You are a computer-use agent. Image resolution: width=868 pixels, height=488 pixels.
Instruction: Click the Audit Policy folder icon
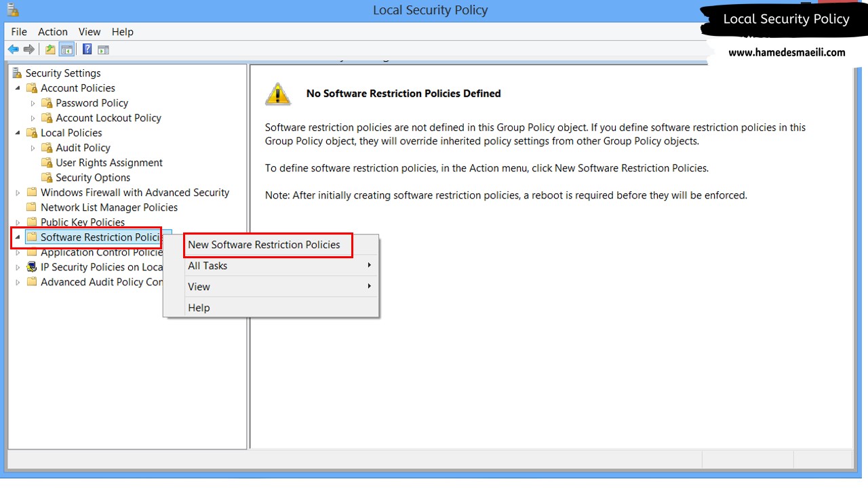47,148
